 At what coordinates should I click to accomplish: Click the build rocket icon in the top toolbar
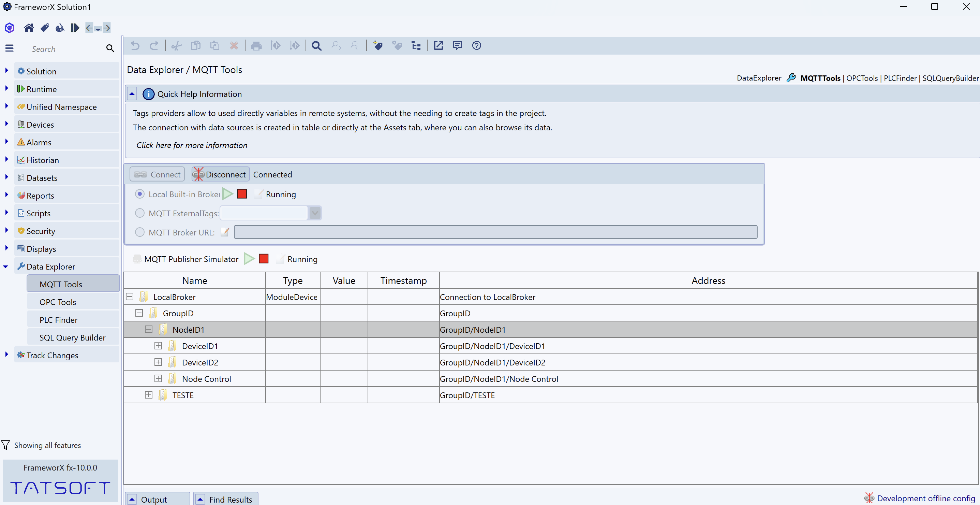click(x=60, y=28)
